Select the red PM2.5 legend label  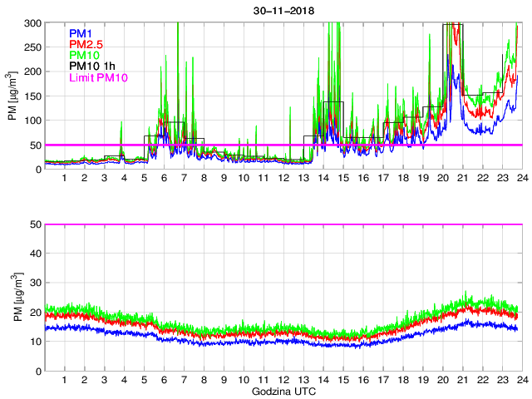86,44
